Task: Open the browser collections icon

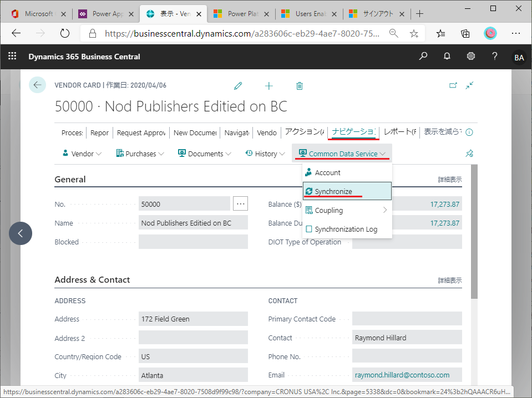Action: 465,33
